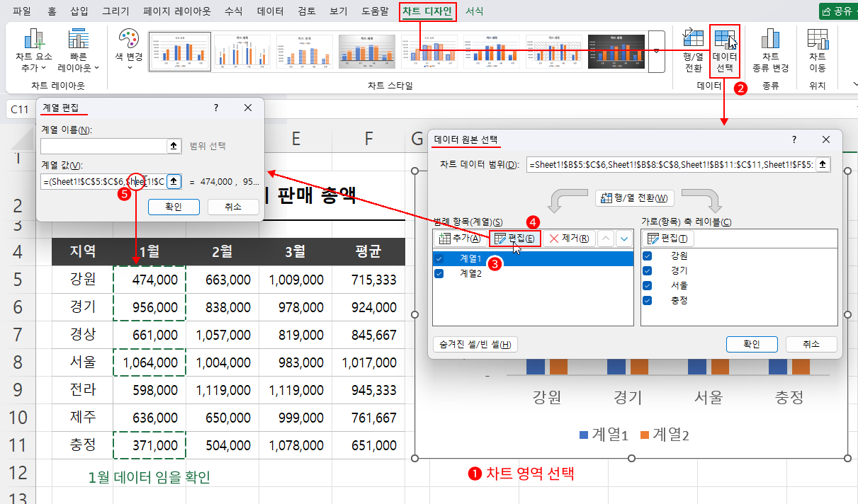Open the 빠른 레이아웃 gallery

pyautogui.click(x=78, y=51)
